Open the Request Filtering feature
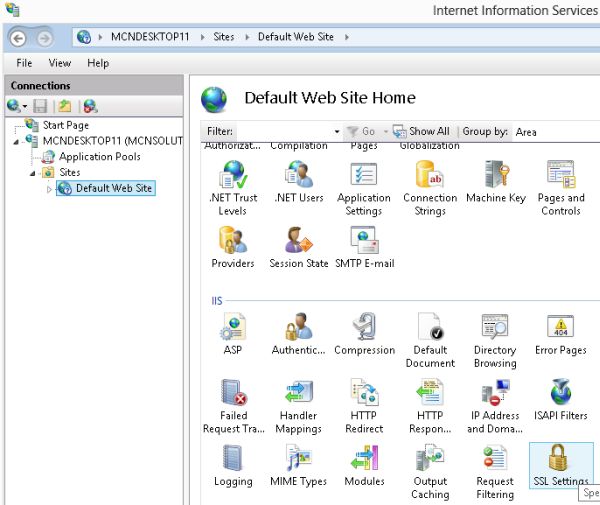The height and width of the screenshot is (505, 600). [x=495, y=472]
